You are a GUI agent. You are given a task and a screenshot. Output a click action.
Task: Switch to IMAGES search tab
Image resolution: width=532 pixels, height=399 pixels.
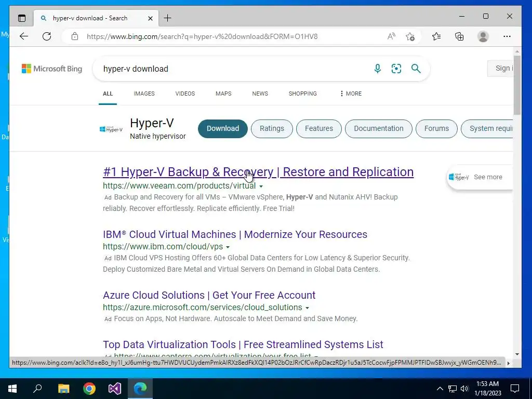point(144,94)
